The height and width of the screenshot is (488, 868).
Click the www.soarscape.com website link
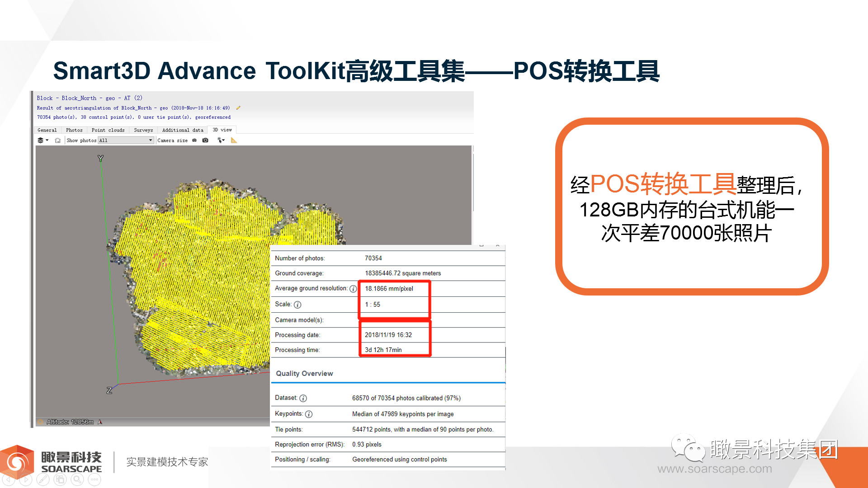tap(715, 469)
